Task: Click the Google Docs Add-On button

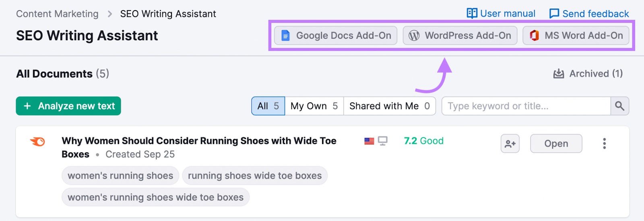Action: [336, 35]
